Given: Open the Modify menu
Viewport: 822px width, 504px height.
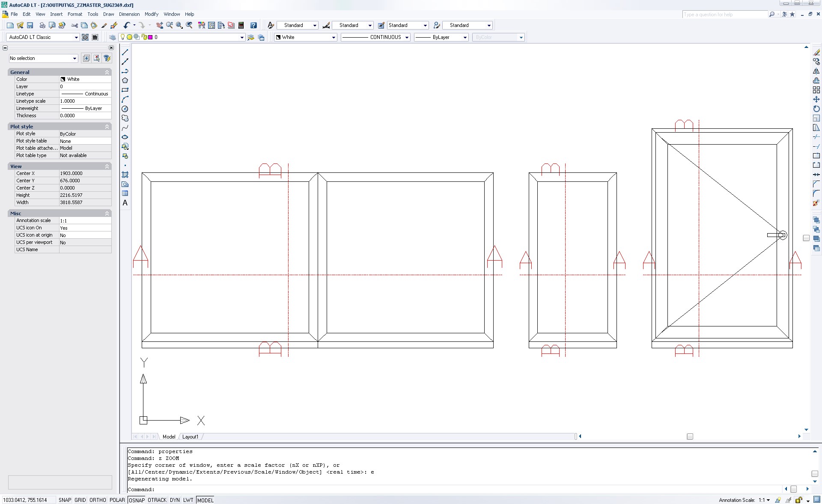Looking at the screenshot, I should coord(152,14).
